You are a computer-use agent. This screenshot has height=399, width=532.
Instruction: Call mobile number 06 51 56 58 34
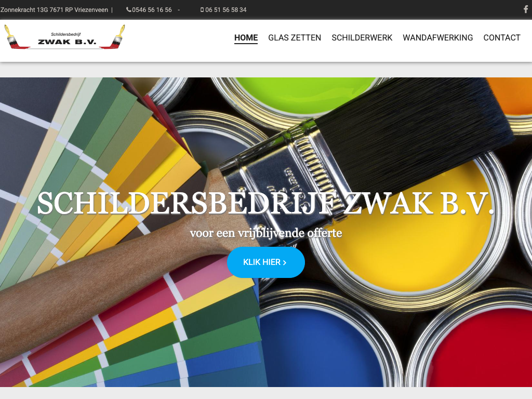point(225,10)
